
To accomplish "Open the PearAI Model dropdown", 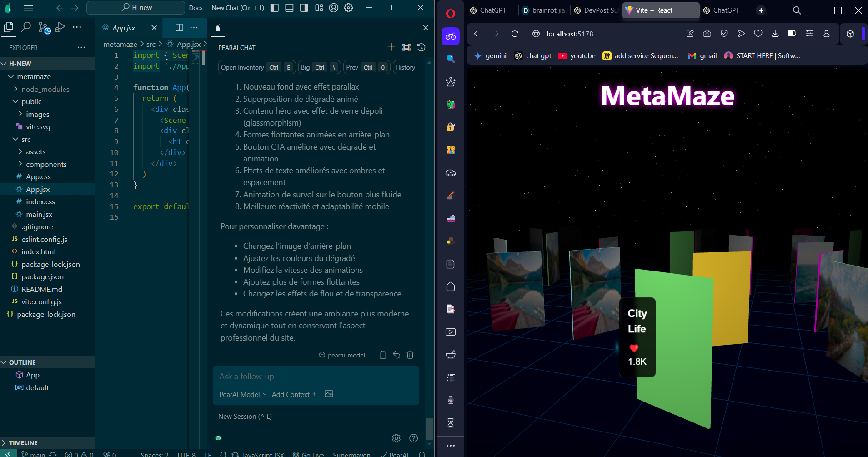I will [243, 394].
